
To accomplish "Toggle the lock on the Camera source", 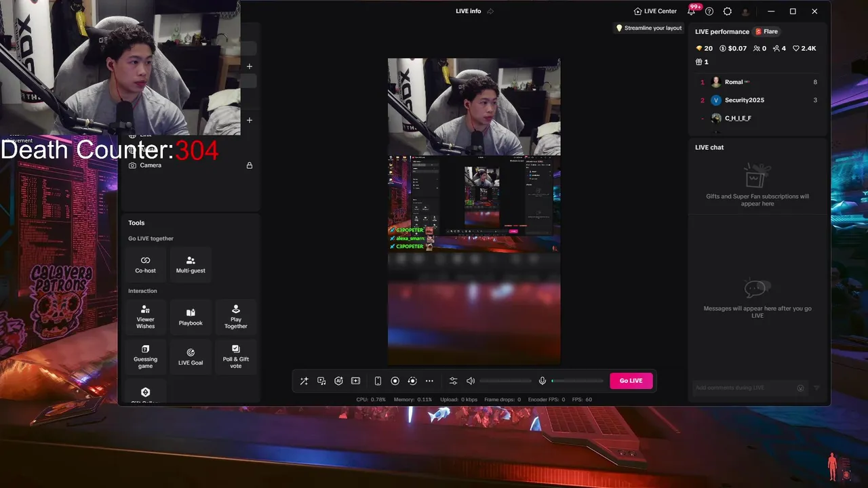I will point(250,165).
